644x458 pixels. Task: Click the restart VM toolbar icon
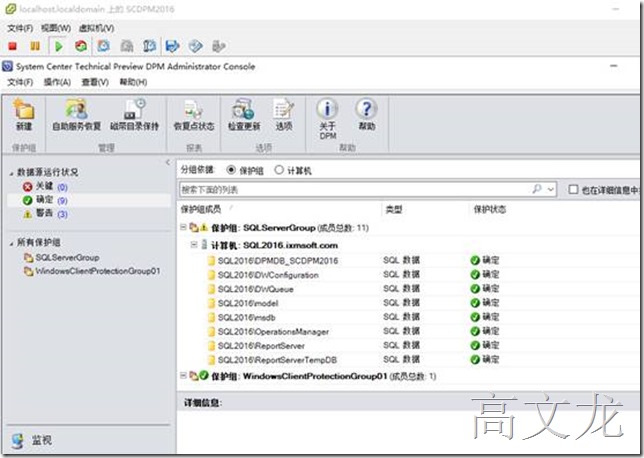click(x=81, y=46)
